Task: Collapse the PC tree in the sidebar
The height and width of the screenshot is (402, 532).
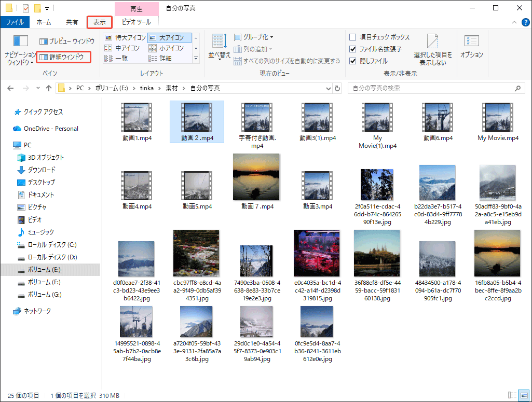Action: tap(8, 145)
